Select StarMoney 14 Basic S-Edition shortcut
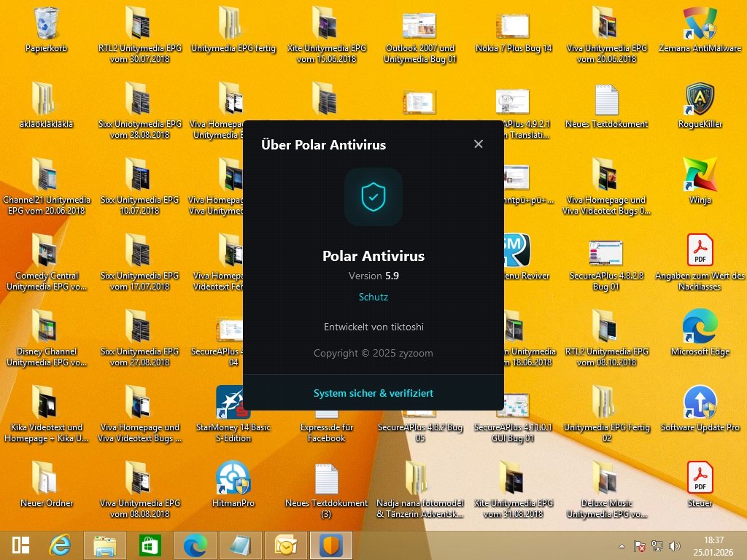747x560 pixels. (x=233, y=414)
